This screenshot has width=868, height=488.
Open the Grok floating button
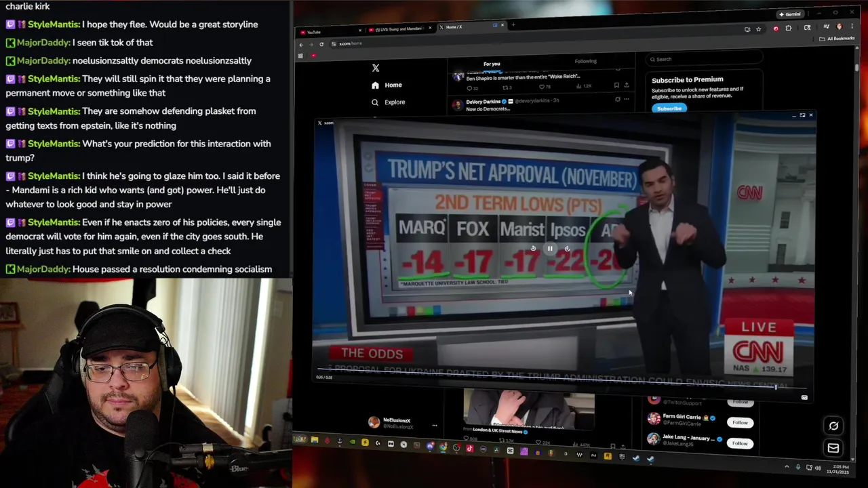(x=834, y=426)
